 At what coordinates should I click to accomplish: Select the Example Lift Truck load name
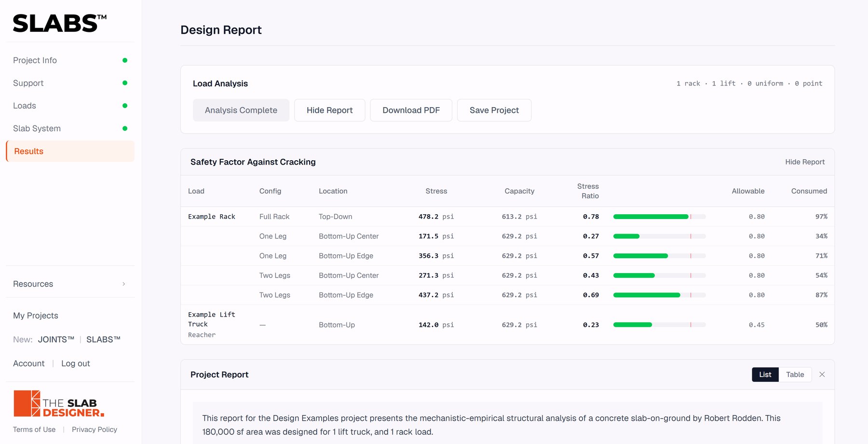tap(212, 319)
